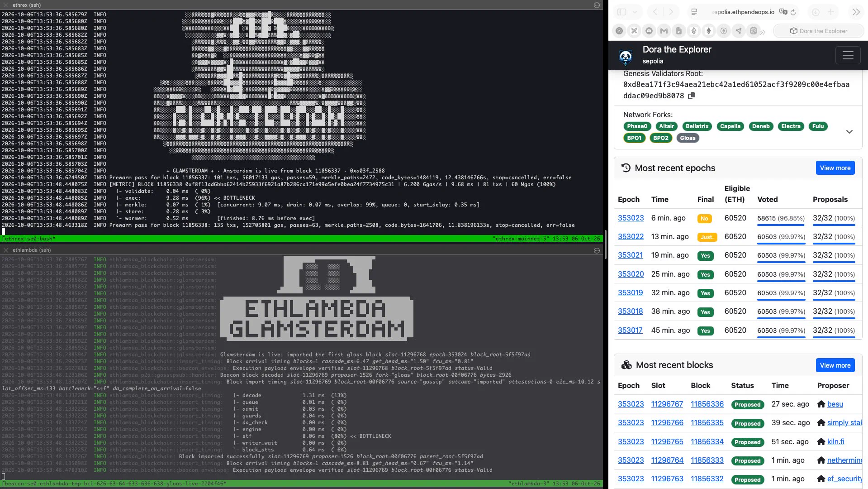The image size is (868, 489).
Task: Go forward in Safari
Action: [x=671, y=12]
